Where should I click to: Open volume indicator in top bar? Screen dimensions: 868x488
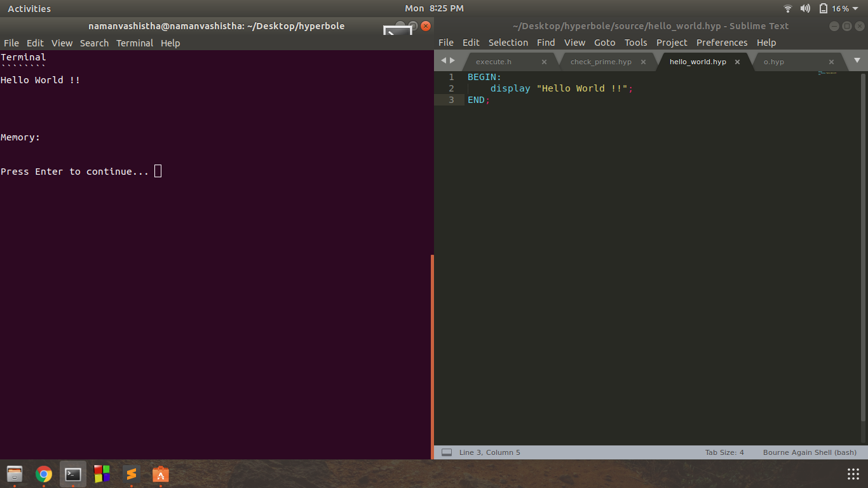click(x=805, y=8)
